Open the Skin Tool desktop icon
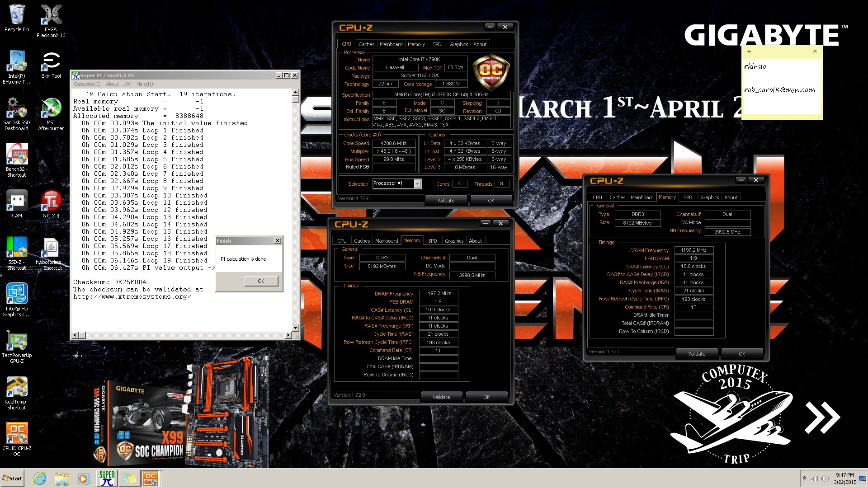Image resolution: width=868 pixels, height=488 pixels. pos(51,64)
